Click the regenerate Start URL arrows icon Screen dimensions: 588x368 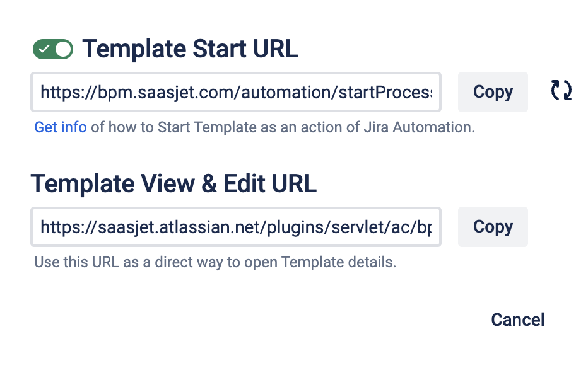[561, 91]
